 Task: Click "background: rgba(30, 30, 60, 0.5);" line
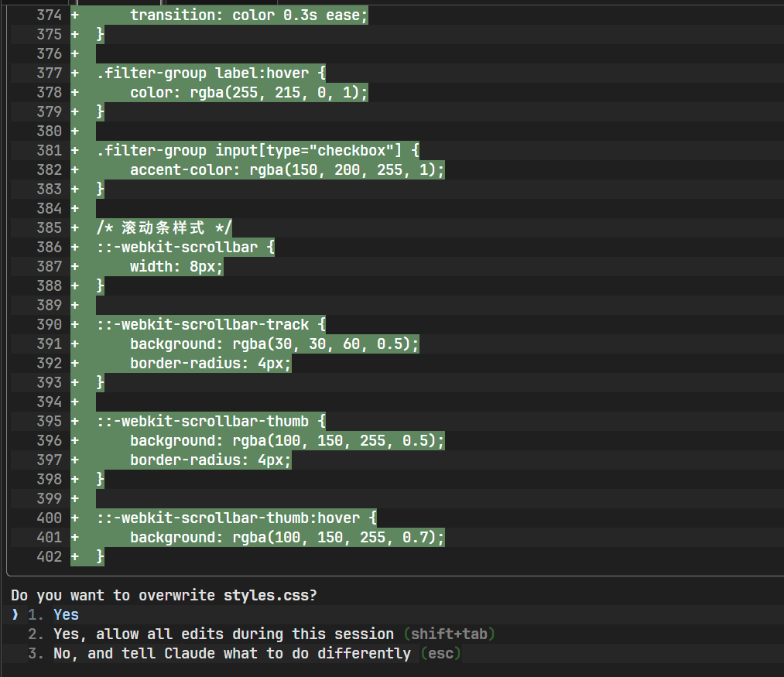274,344
